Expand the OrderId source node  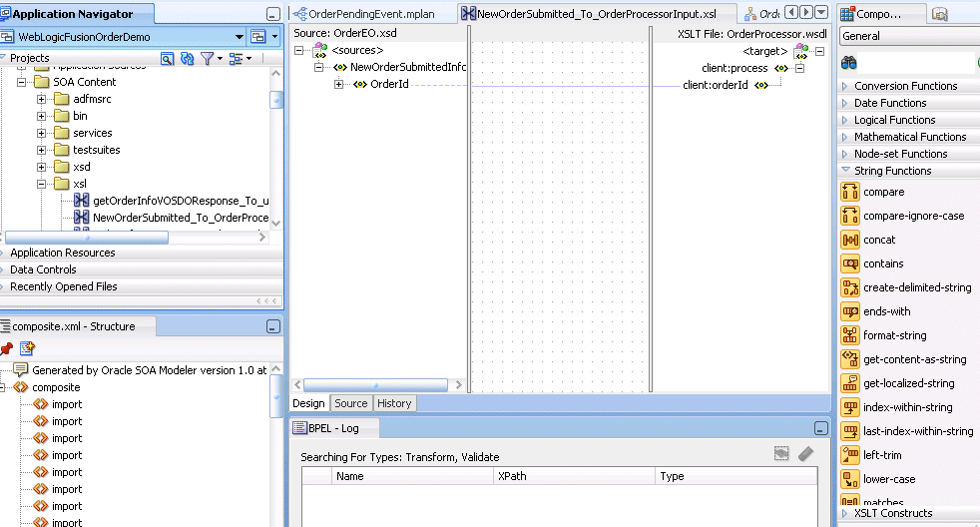pyautogui.click(x=338, y=84)
